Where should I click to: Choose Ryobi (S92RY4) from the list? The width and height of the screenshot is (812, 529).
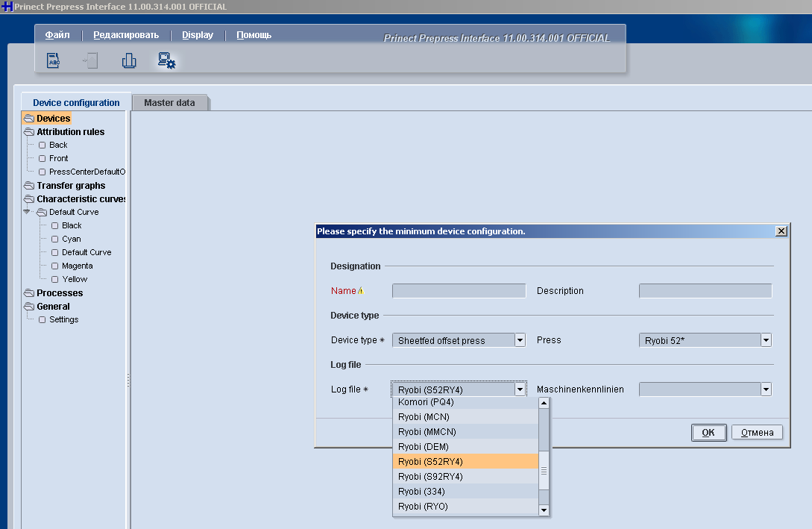tap(465, 477)
